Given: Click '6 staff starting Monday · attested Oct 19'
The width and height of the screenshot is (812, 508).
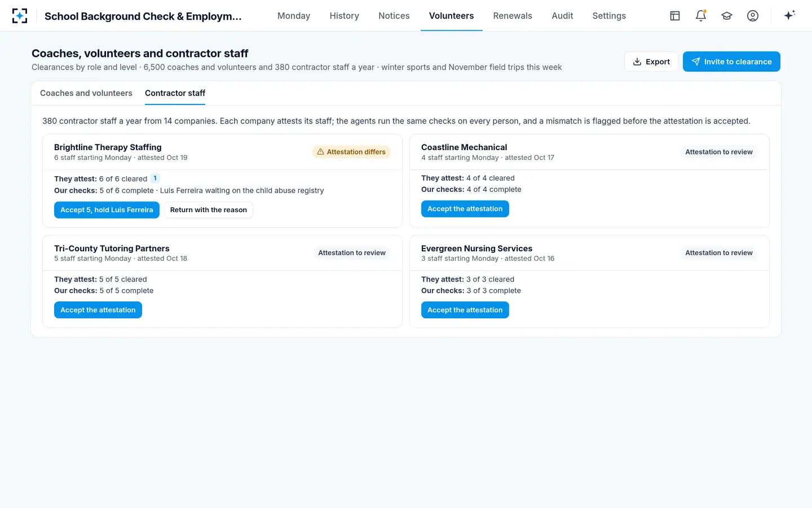Looking at the screenshot, I should 121,158.
